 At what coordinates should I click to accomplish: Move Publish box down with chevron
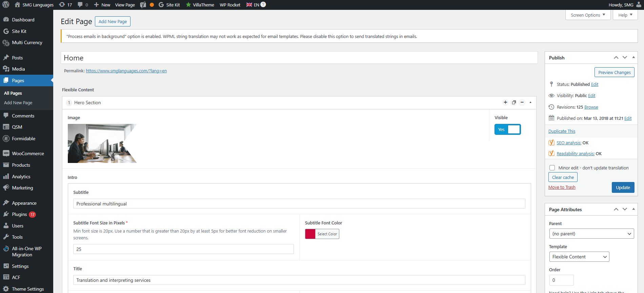coord(625,58)
